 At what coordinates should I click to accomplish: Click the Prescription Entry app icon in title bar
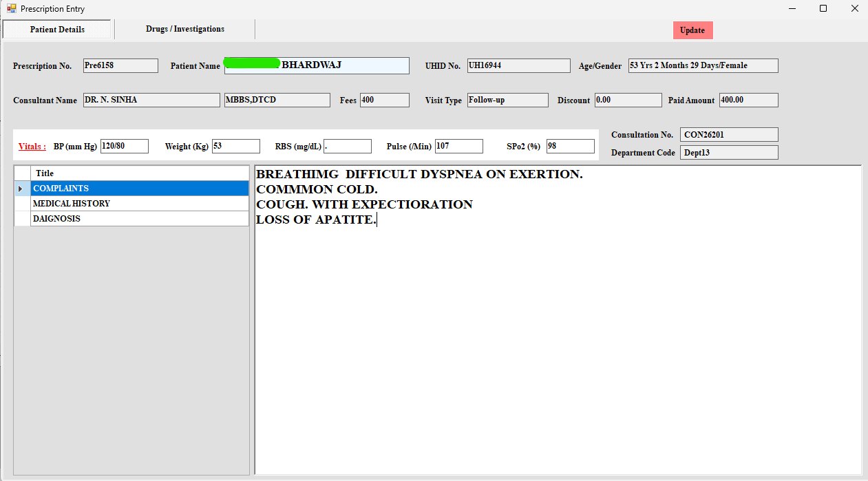click(11, 9)
